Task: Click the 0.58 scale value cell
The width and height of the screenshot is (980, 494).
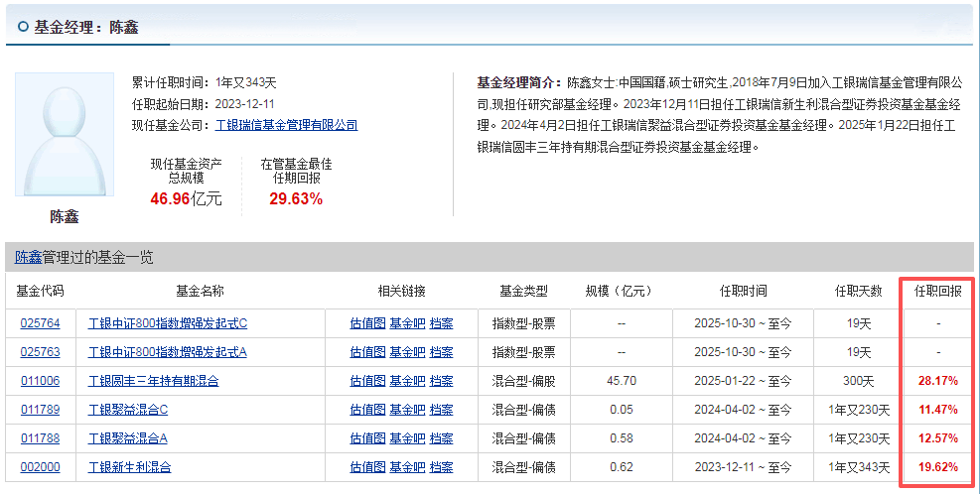Action: point(622,438)
